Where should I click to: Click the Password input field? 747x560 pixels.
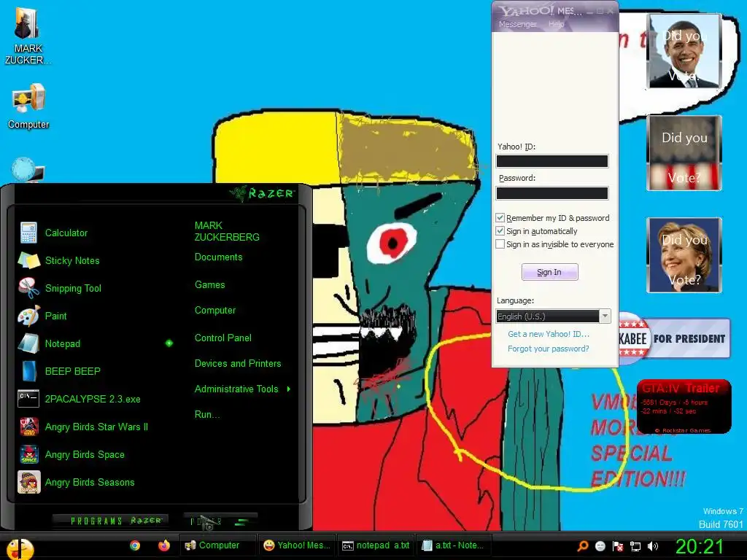[x=552, y=192]
